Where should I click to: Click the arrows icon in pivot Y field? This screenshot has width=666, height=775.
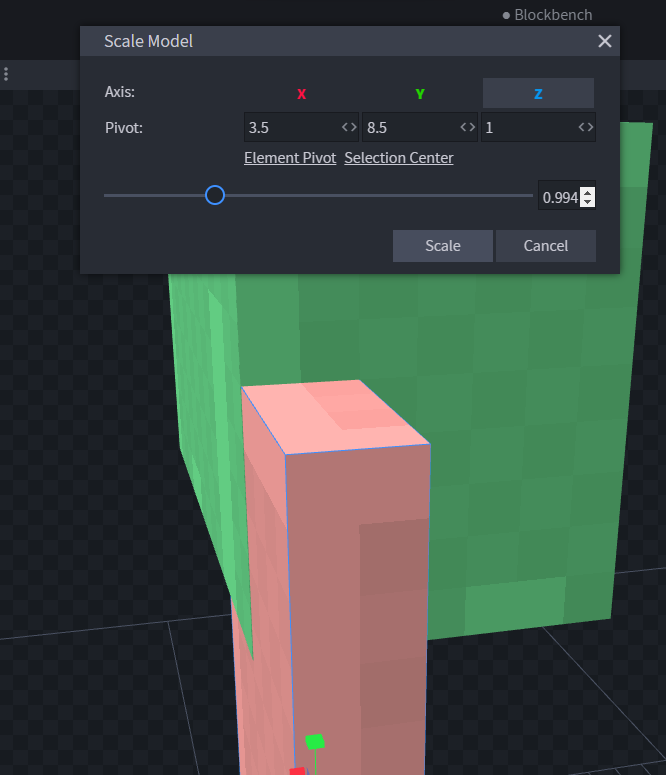click(468, 128)
